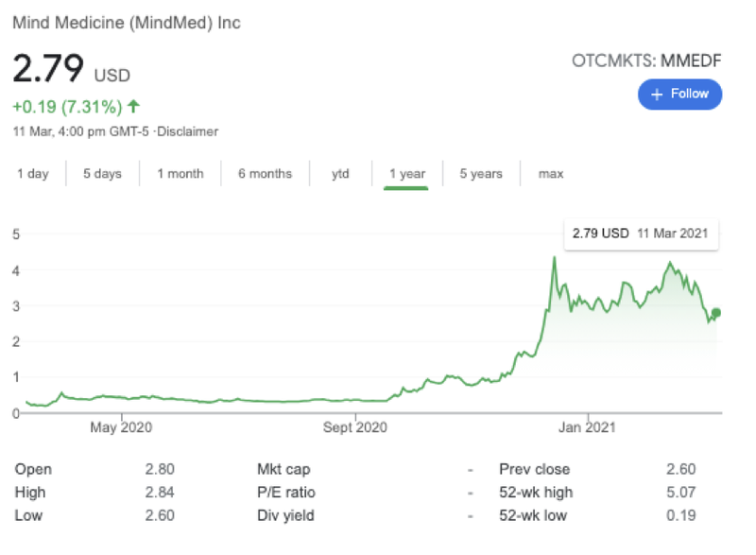Click the green chart endpoint marker
756x555 pixels.
[716, 313]
